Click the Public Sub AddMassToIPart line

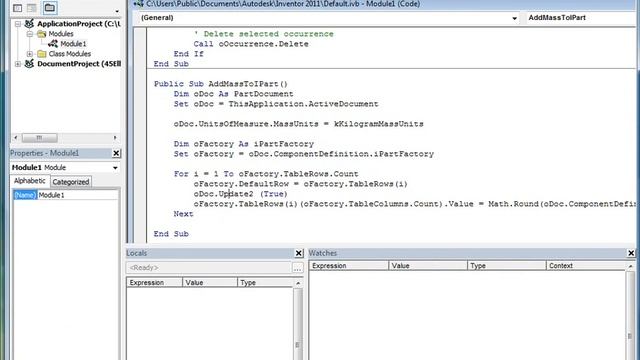pyautogui.click(x=221, y=84)
